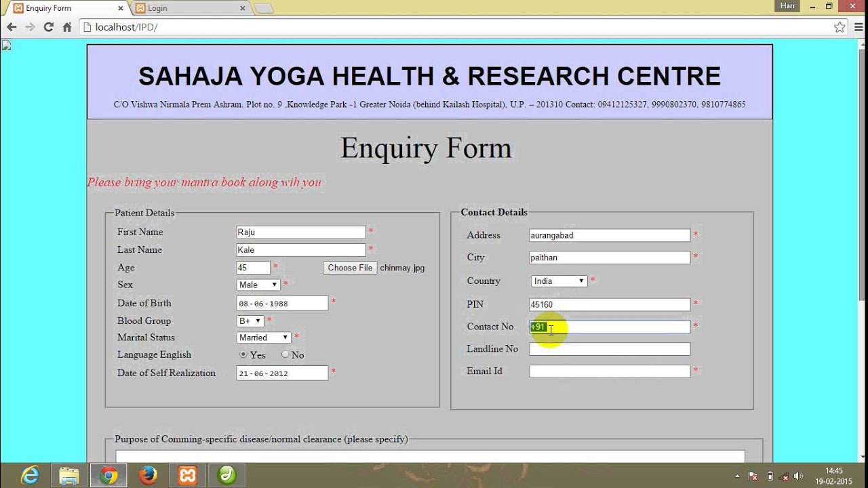Viewport: 868px width, 488px height.
Task: Switch to Chrome taskbar icon
Action: pos(108,475)
